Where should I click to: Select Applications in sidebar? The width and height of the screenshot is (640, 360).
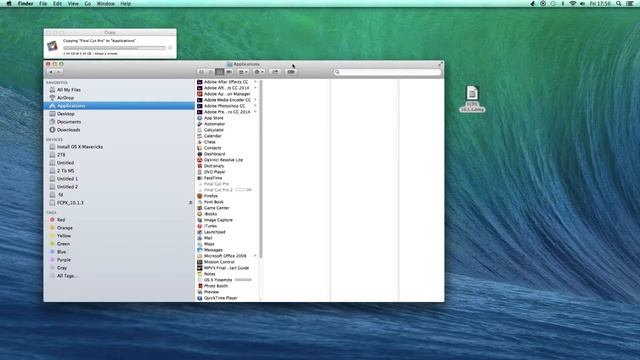119,106
